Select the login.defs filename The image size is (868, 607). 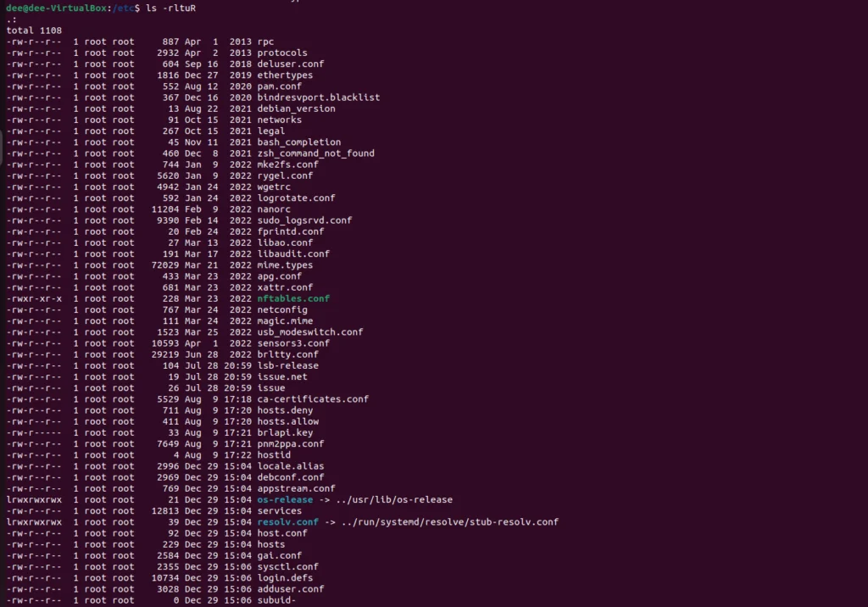(x=285, y=577)
